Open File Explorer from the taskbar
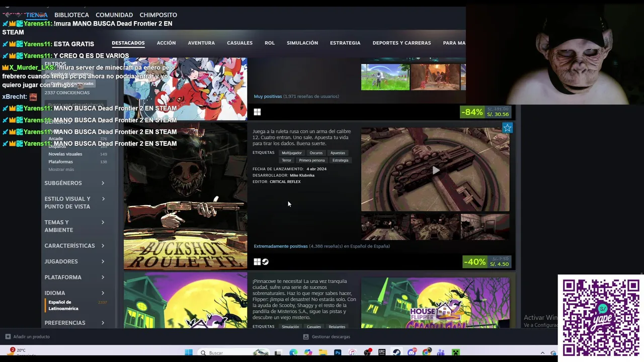The height and width of the screenshot is (362, 644). click(323, 352)
